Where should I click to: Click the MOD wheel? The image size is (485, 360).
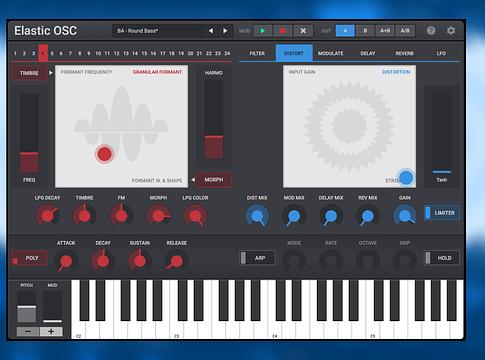pyautogui.click(x=52, y=307)
